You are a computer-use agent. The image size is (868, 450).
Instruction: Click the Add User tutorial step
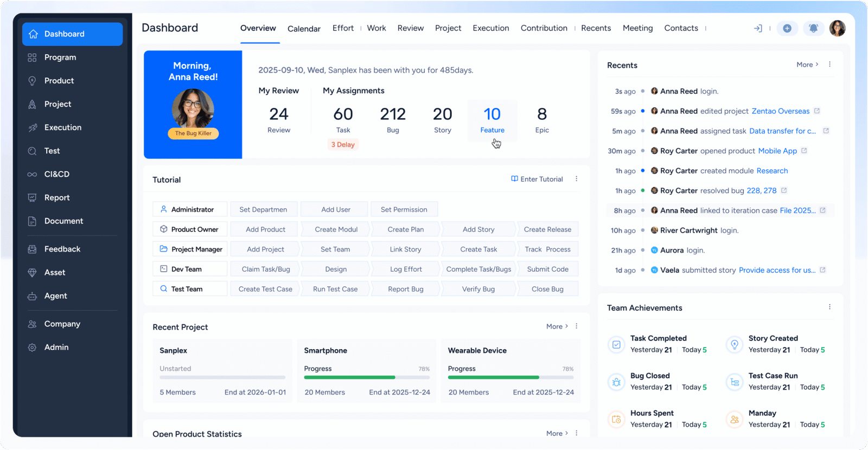coord(335,209)
